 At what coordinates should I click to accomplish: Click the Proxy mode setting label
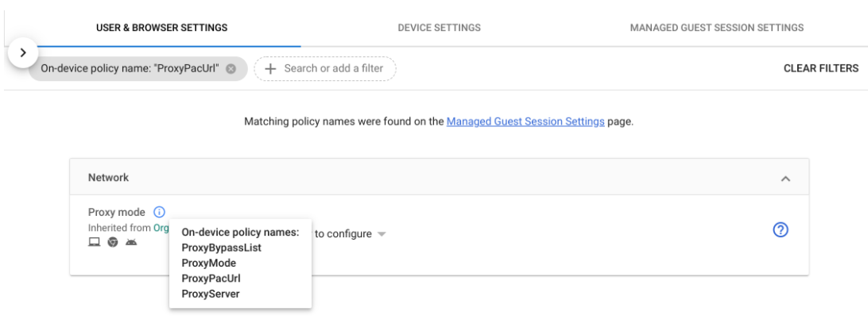pos(116,212)
